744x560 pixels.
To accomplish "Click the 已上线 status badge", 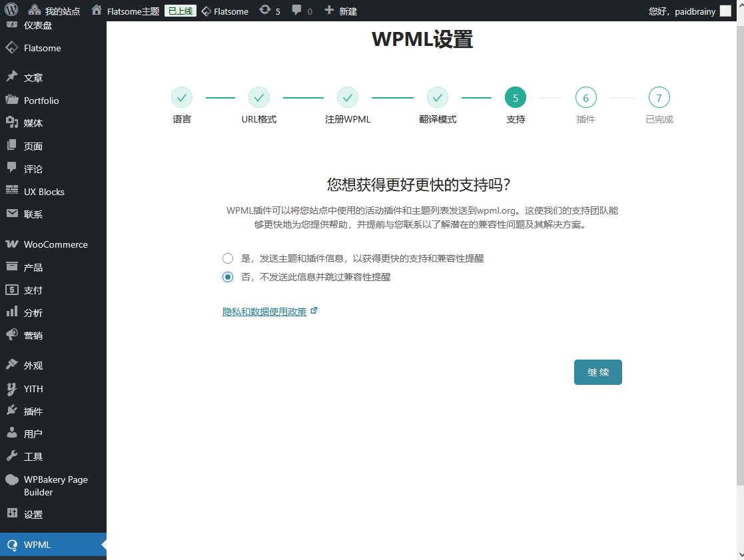I will pos(181,11).
